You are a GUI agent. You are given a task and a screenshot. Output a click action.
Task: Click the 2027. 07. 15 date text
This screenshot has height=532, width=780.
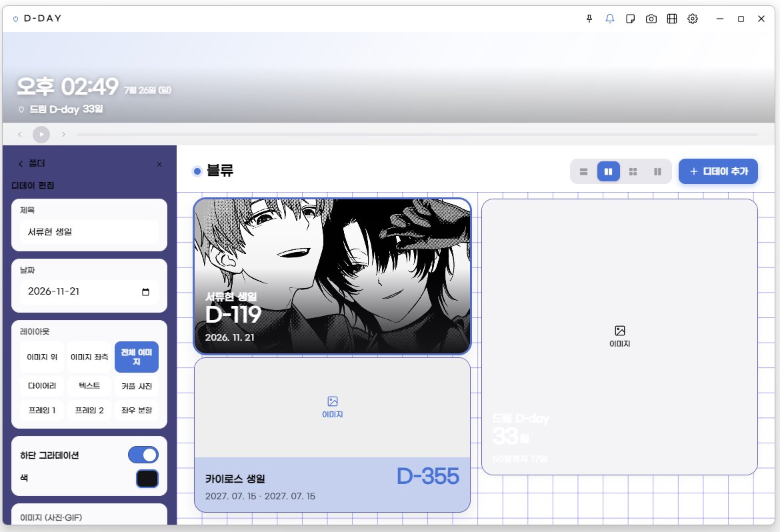(x=260, y=496)
